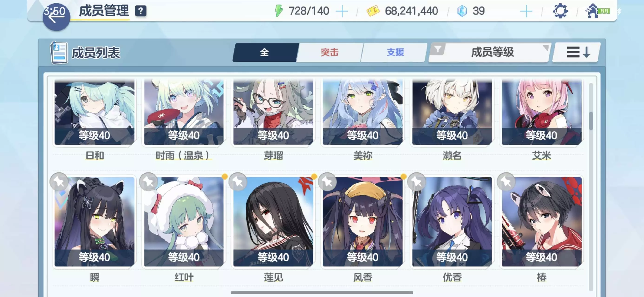Viewport: 644px width, 297px height.
Task: Open the 成员等级 sort dropdown
Action: pos(493,52)
